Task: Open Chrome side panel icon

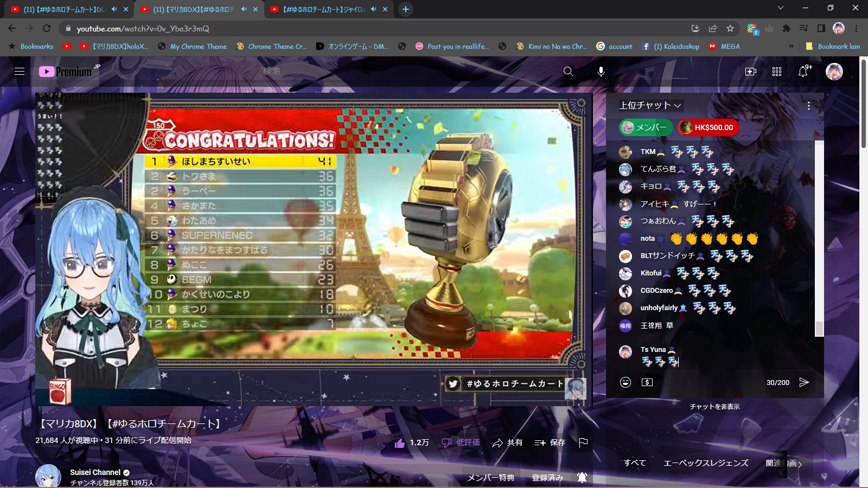Action: click(x=821, y=28)
